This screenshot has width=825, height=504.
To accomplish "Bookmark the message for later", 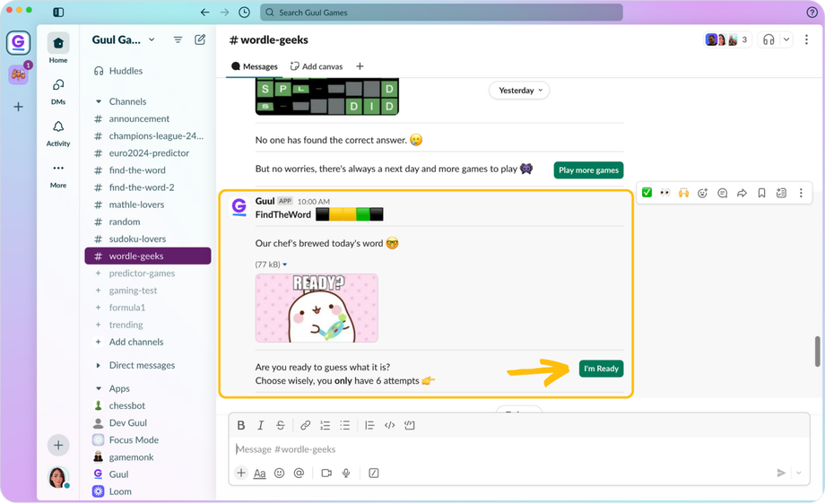I will click(761, 193).
